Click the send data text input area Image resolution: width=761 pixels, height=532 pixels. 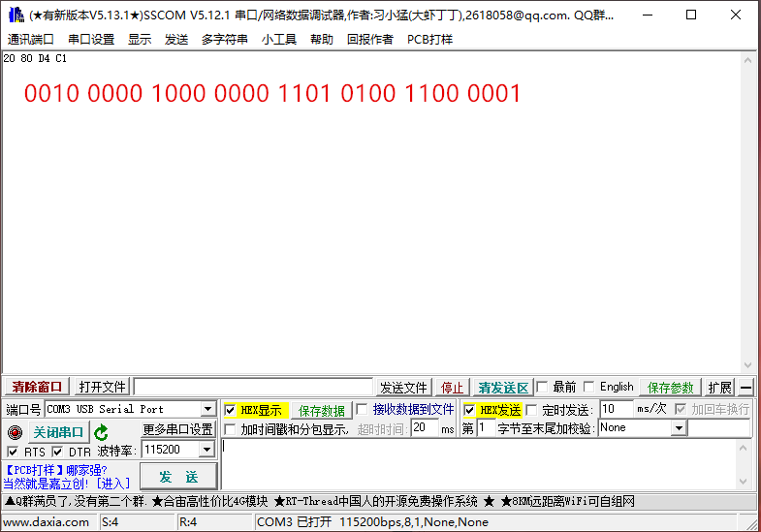coord(485,463)
